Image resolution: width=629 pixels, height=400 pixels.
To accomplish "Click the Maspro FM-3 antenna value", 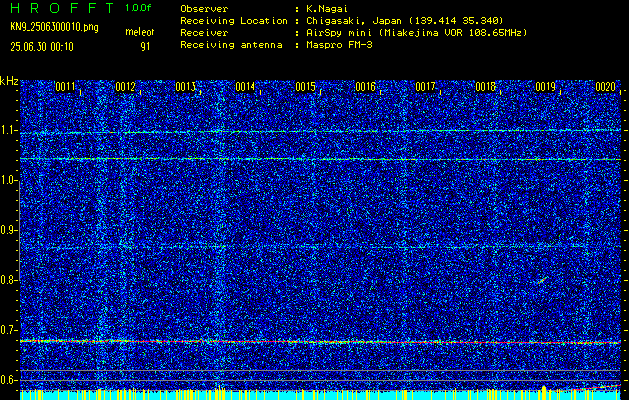I will coord(339,45).
